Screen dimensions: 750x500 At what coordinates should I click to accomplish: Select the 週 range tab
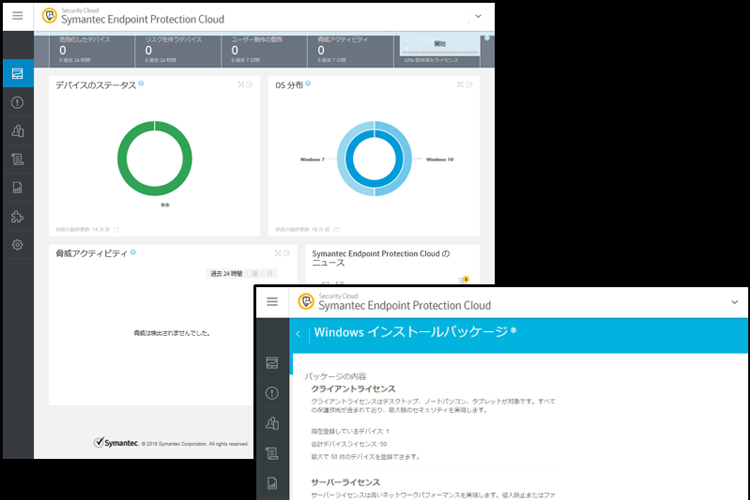[254, 274]
